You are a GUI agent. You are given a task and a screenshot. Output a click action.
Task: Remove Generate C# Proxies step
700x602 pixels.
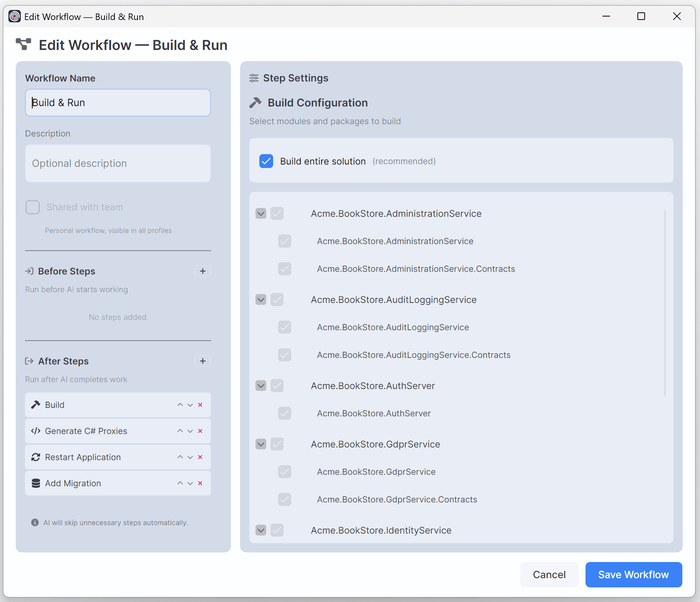pos(200,431)
